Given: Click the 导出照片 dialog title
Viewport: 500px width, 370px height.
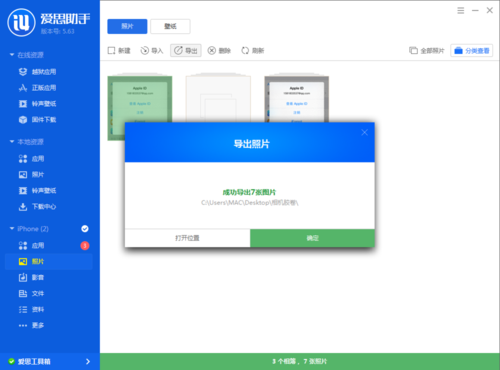Looking at the screenshot, I should coord(251,144).
